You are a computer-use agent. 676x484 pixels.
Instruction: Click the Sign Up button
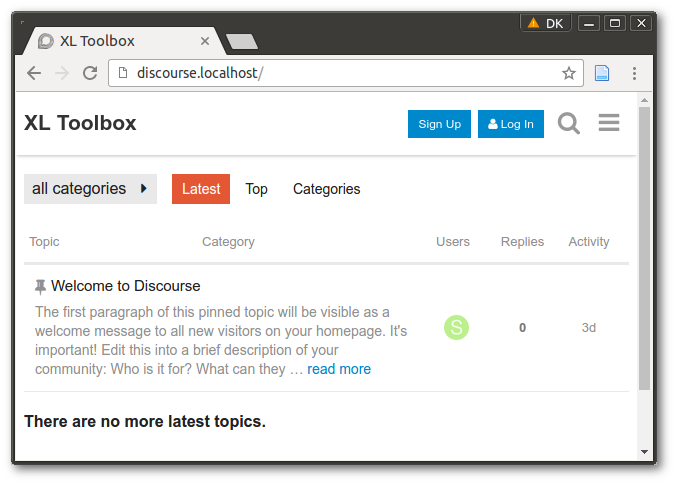tap(439, 124)
